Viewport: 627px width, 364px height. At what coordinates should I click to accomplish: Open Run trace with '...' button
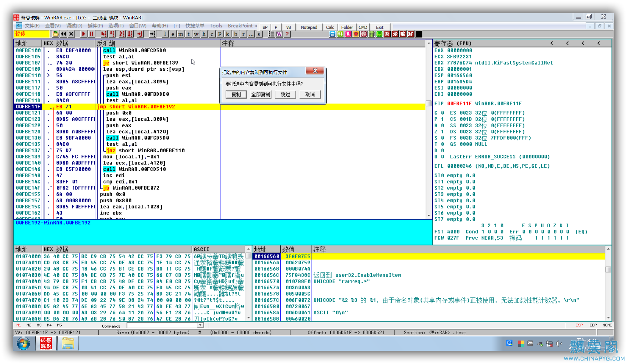click(x=251, y=34)
